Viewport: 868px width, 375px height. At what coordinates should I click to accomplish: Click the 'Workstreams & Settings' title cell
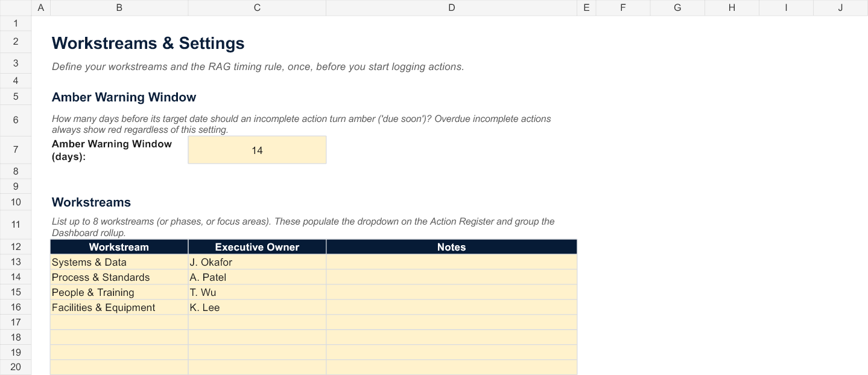148,43
